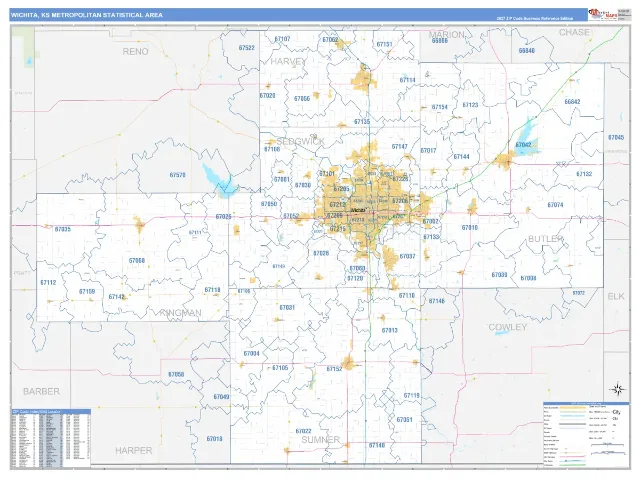Click ZIP code label 67119

pos(411,396)
